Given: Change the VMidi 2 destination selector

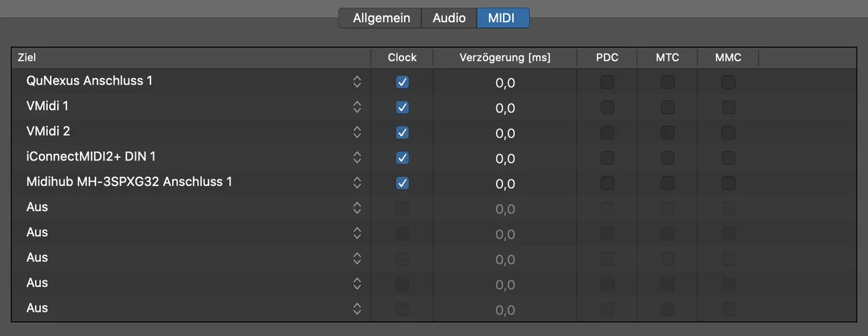Looking at the screenshot, I should (357, 132).
